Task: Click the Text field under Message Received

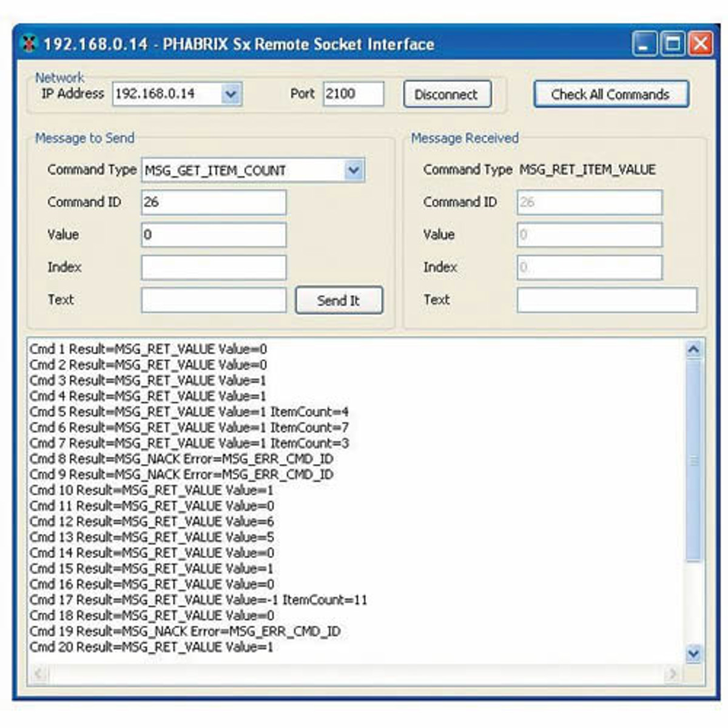Action: 607,300
